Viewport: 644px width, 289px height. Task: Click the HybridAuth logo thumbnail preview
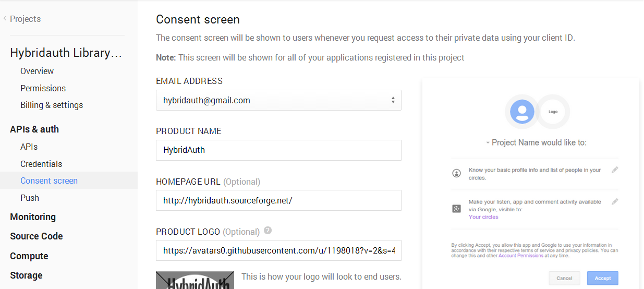point(195,280)
